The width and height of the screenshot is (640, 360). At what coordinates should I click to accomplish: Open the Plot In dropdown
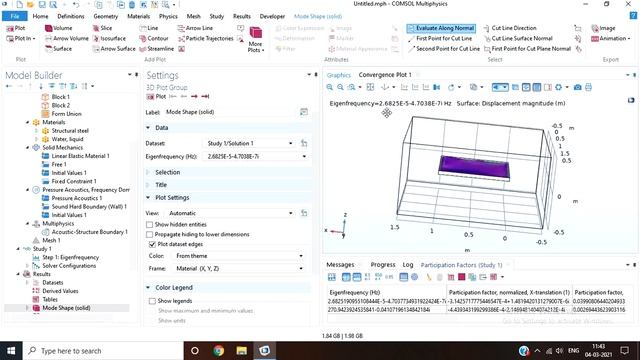(21, 38)
